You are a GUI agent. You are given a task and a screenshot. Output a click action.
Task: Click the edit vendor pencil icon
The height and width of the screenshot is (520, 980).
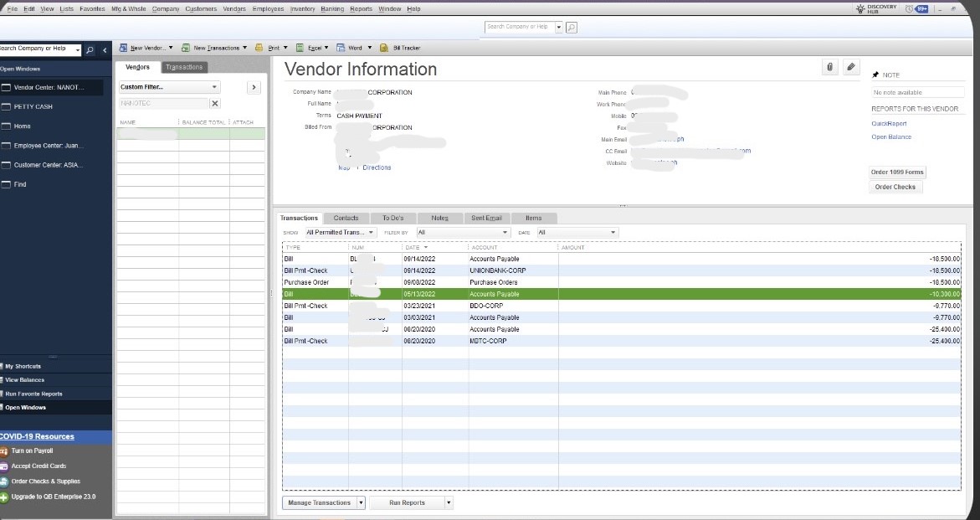pos(850,67)
